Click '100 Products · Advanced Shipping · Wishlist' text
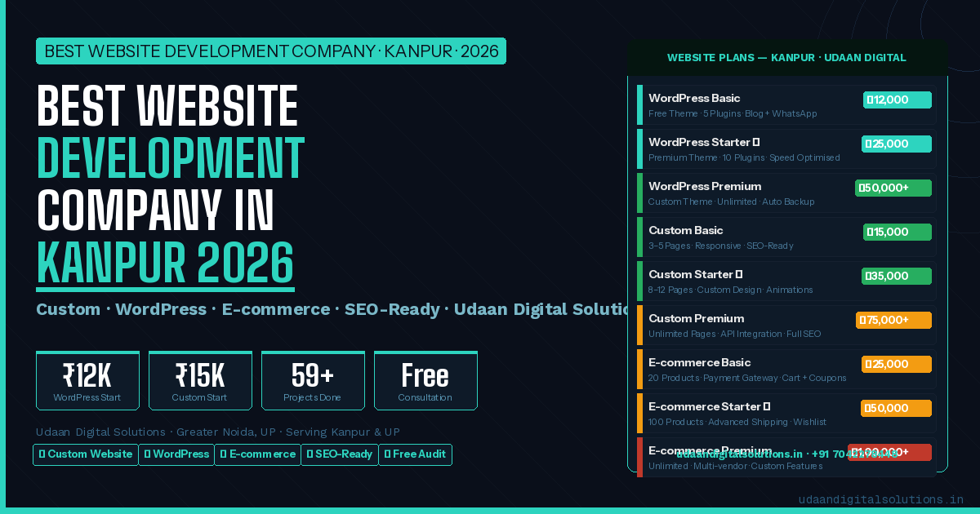Screen dimensions: 980x514 coord(737,423)
